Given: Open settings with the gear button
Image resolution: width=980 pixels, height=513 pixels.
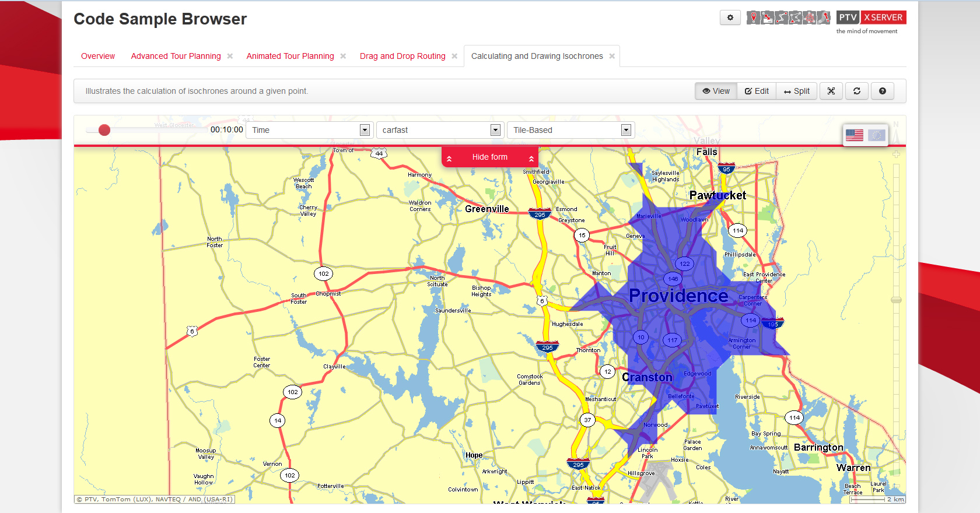Looking at the screenshot, I should pos(730,17).
